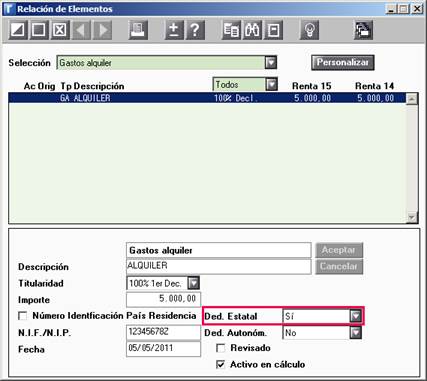427x381 pixels.
Task: Click the N.I.F./N.I.P. field 123456782
Action: pos(164,332)
